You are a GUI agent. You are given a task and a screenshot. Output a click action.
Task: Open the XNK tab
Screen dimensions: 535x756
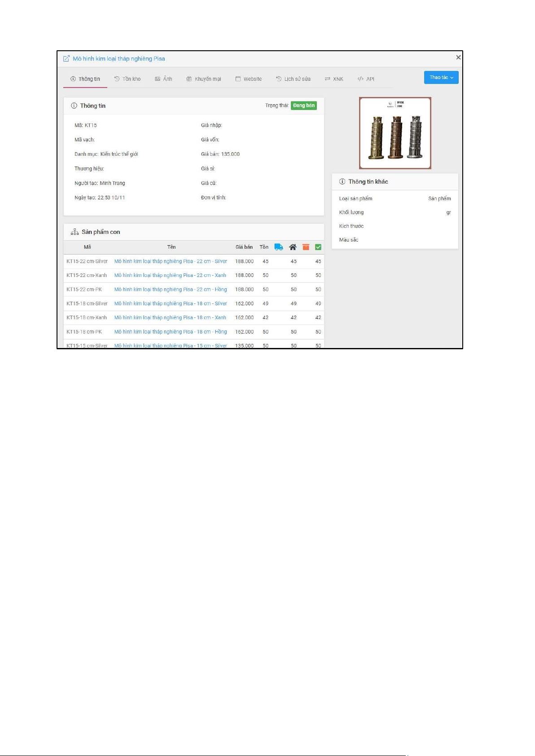click(334, 79)
